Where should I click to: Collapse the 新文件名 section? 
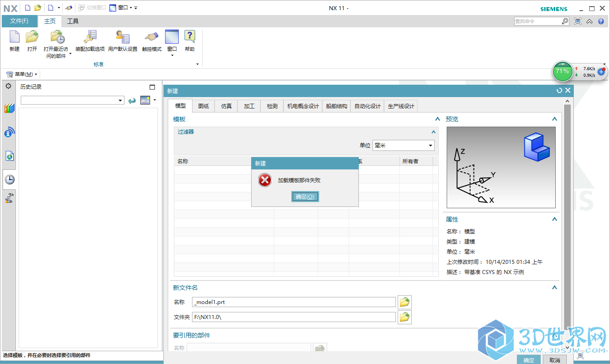(554, 288)
